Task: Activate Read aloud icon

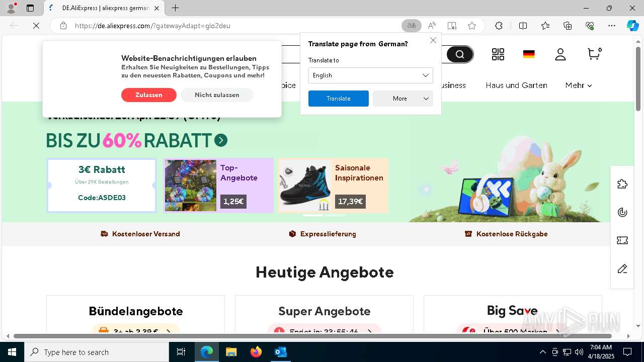Action: pos(432,26)
